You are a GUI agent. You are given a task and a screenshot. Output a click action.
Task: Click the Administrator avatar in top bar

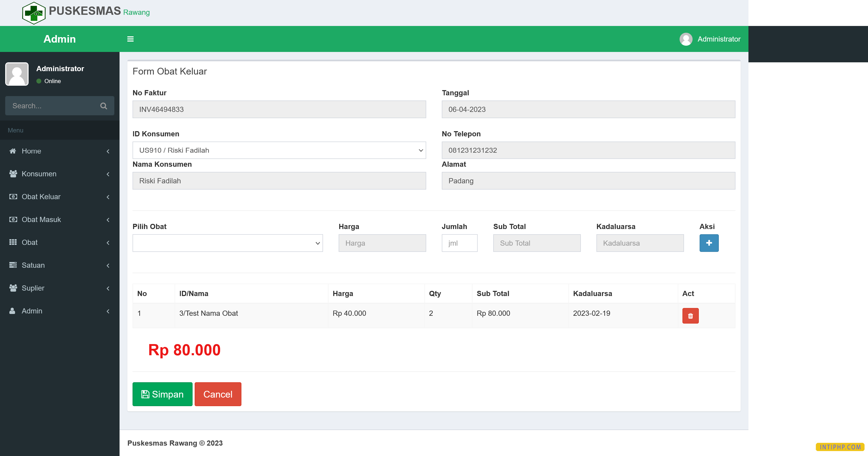[x=686, y=39]
